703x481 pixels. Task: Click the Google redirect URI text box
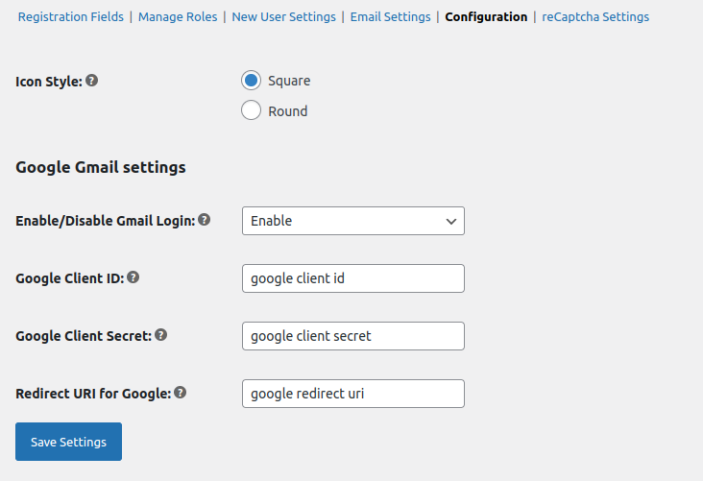[353, 394]
